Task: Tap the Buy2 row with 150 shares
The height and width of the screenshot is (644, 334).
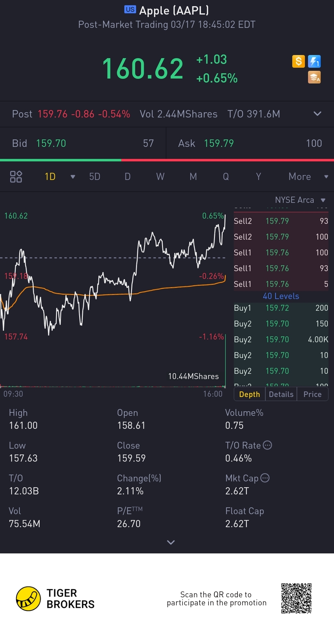Action: click(281, 324)
